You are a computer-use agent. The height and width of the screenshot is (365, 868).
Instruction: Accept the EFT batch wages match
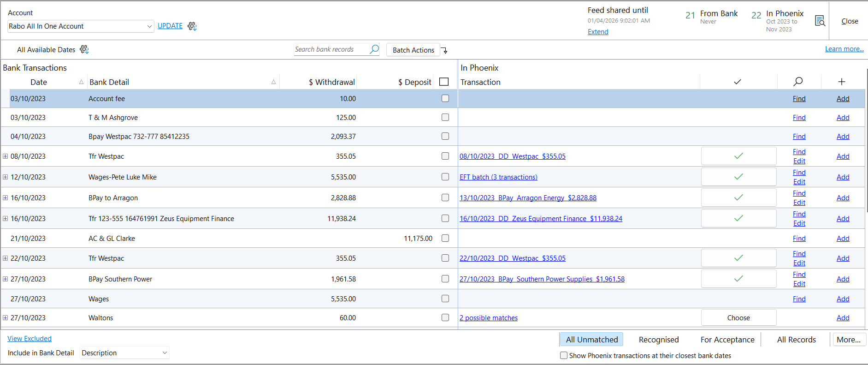click(x=738, y=177)
